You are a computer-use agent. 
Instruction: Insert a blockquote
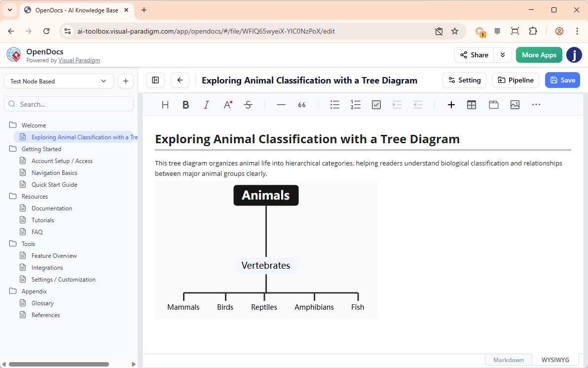(302, 105)
